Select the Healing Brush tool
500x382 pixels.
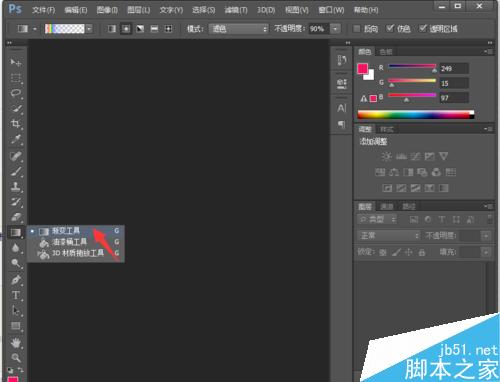click(x=15, y=156)
